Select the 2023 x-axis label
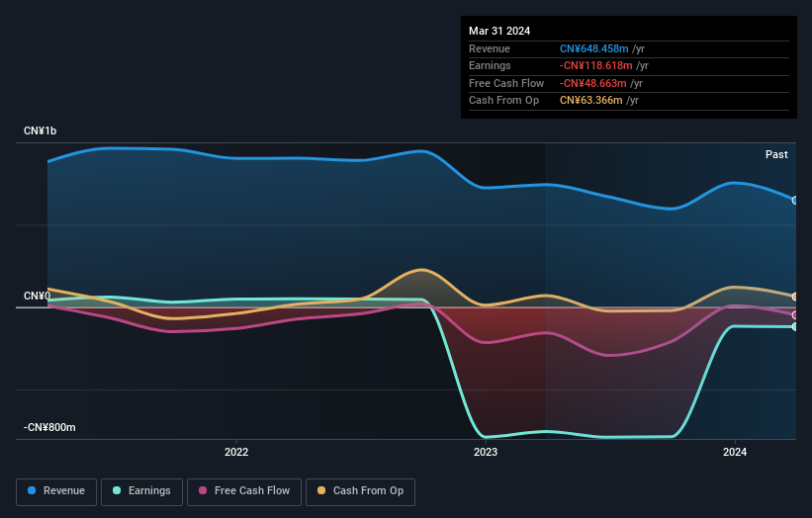The image size is (812, 518). click(x=486, y=452)
